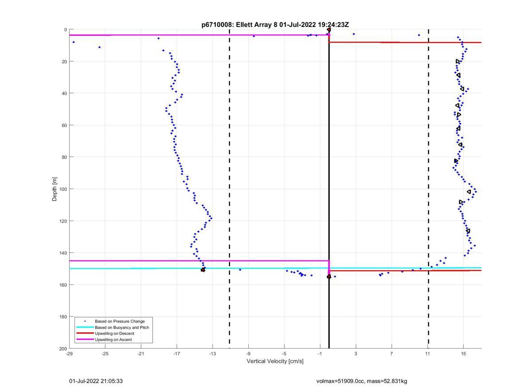Click the magenta line sample in legend
Viewport: 532px width, 392px height.
click(85, 340)
